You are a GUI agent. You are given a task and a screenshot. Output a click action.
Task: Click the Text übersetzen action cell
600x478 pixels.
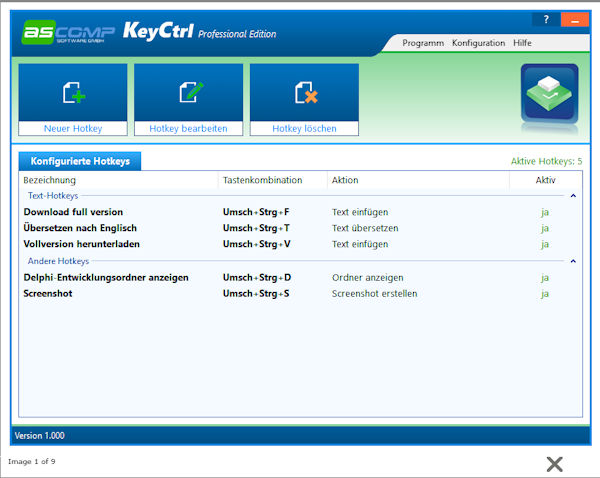365,228
